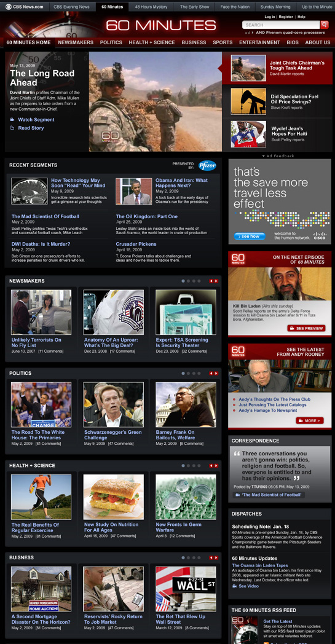Click the More button under Andy Rooney
This screenshot has width=335, height=644.
tap(310, 420)
